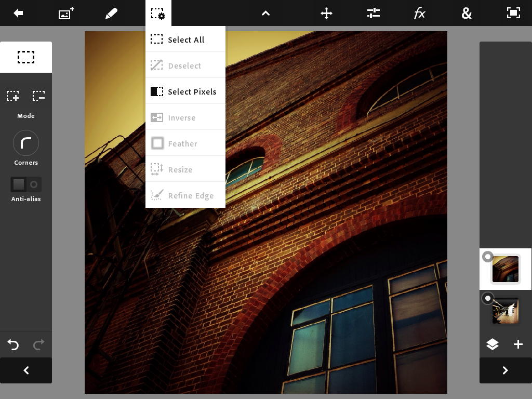Collapse the top toolbar with the chevron
This screenshot has height=399, width=532.
265,14
